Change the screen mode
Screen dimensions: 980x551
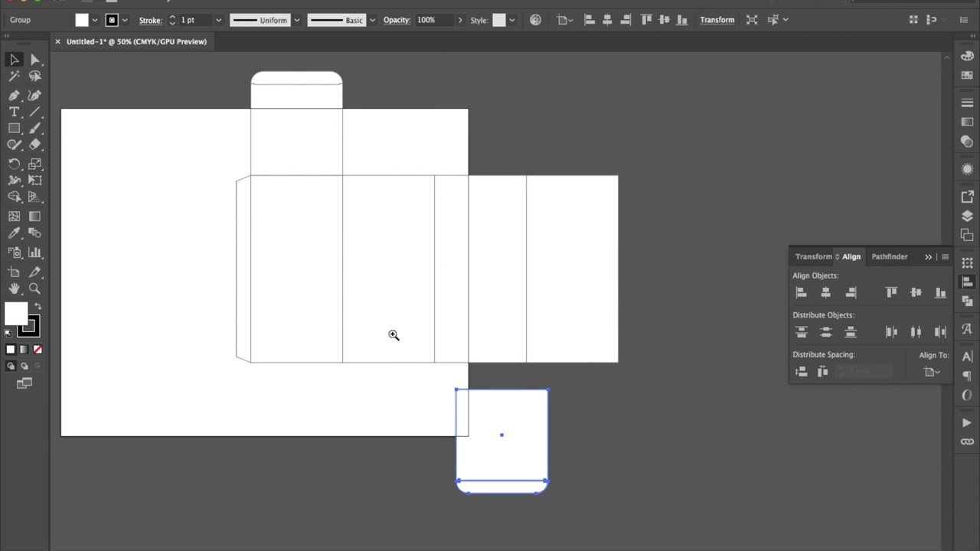(x=24, y=383)
